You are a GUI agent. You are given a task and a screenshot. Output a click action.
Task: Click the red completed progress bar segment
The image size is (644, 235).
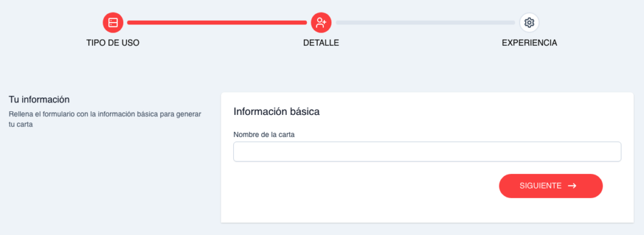[217, 23]
